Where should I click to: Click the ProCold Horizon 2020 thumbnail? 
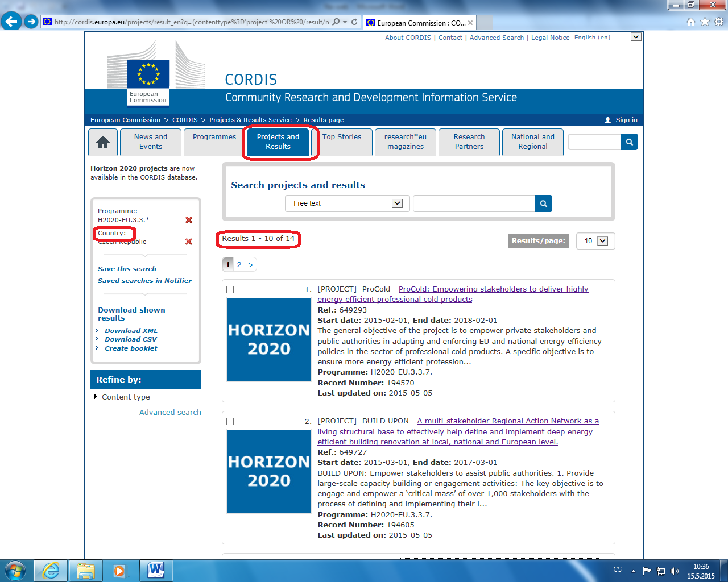[x=269, y=339]
